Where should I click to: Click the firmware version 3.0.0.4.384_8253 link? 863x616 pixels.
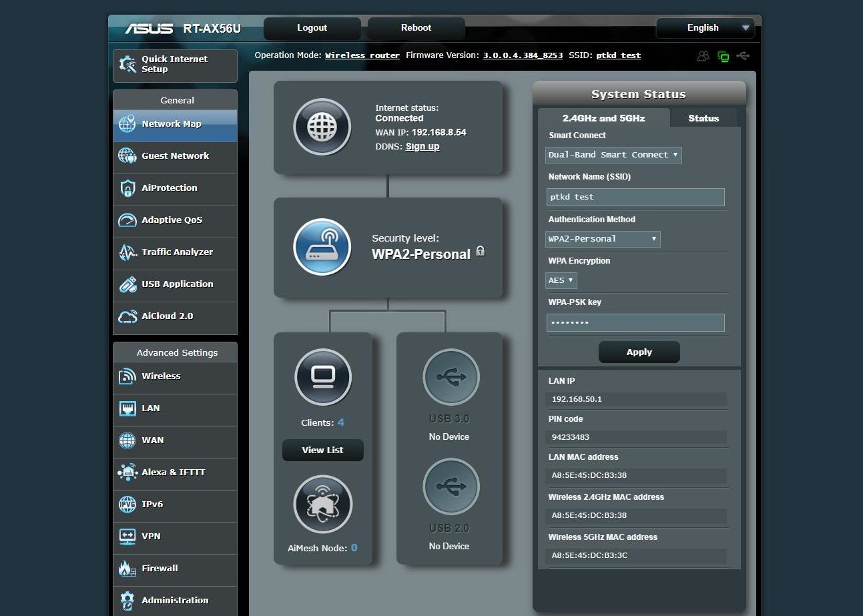(523, 55)
